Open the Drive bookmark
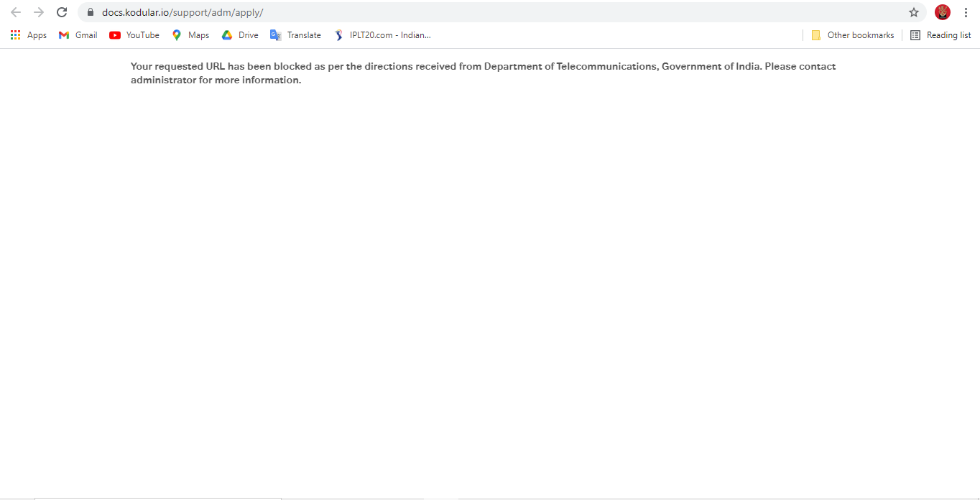This screenshot has width=980, height=500. 240,35
